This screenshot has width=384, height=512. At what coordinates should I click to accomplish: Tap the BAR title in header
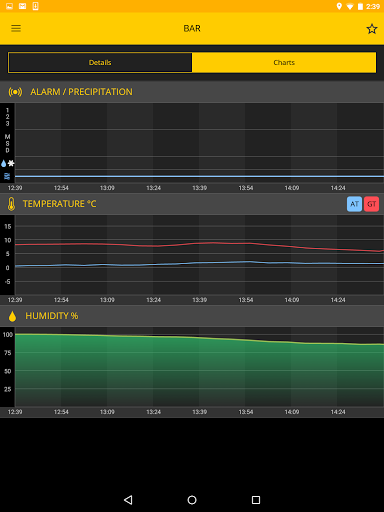point(192,28)
